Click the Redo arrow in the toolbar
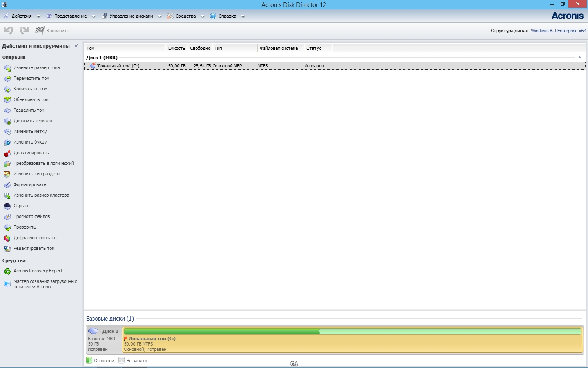Screen dimensions: 588x368 (x=24, y=30)
